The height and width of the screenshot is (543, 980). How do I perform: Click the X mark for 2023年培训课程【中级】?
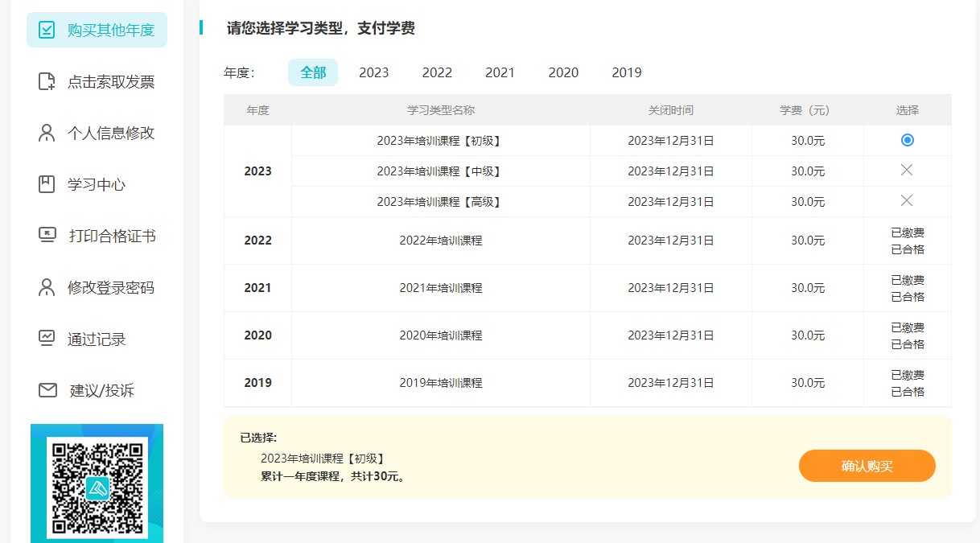click(907, 170)
